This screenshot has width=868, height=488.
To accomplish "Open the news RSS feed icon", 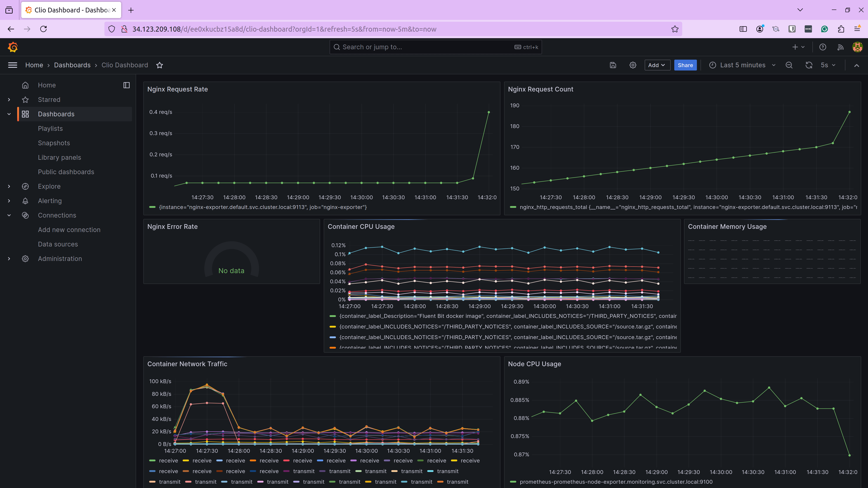I will point(840,47).
